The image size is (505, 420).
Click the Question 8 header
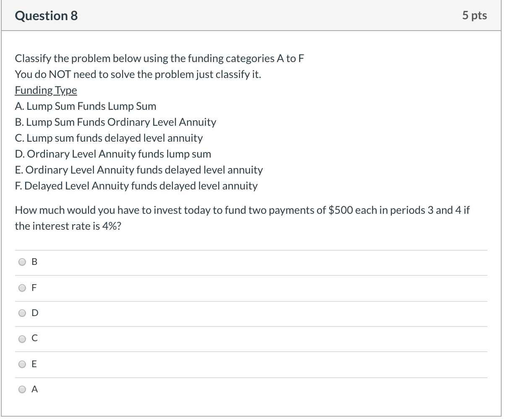point(46,16)
